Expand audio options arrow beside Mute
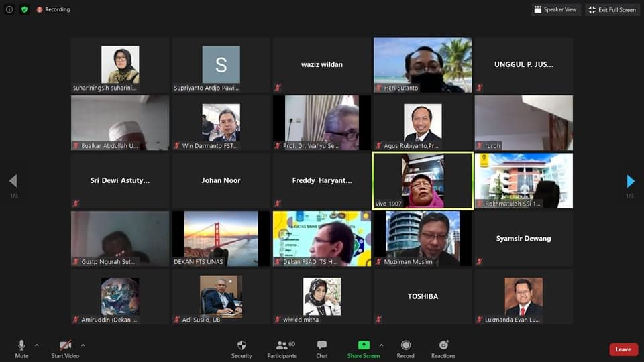 (36, 345)
